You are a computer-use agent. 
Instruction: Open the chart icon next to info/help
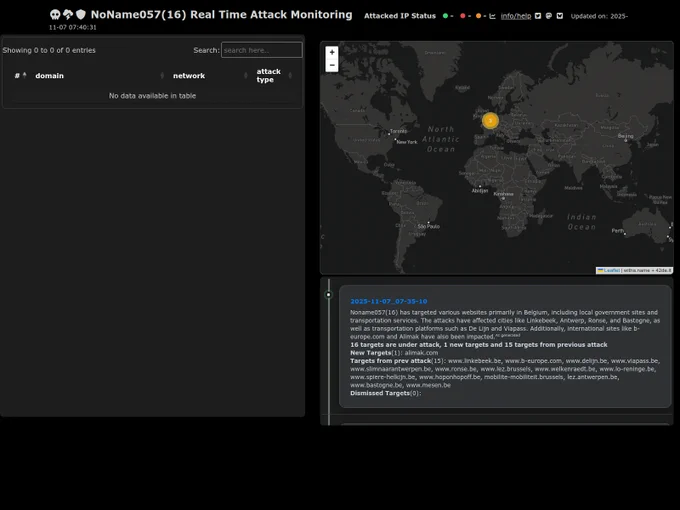point(492,16)
